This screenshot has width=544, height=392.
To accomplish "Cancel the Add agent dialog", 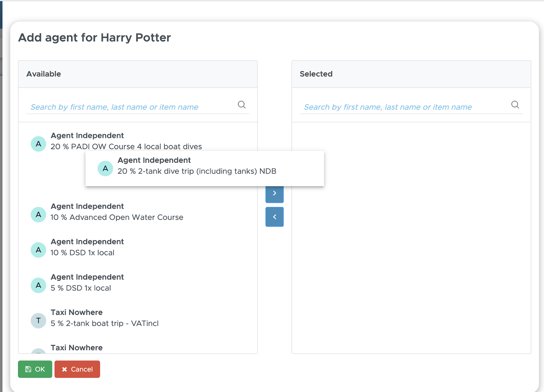I will pos(77,369).
